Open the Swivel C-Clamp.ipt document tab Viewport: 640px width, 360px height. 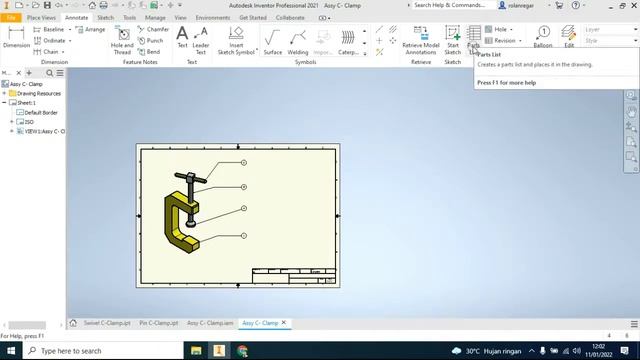click(107, 323)
